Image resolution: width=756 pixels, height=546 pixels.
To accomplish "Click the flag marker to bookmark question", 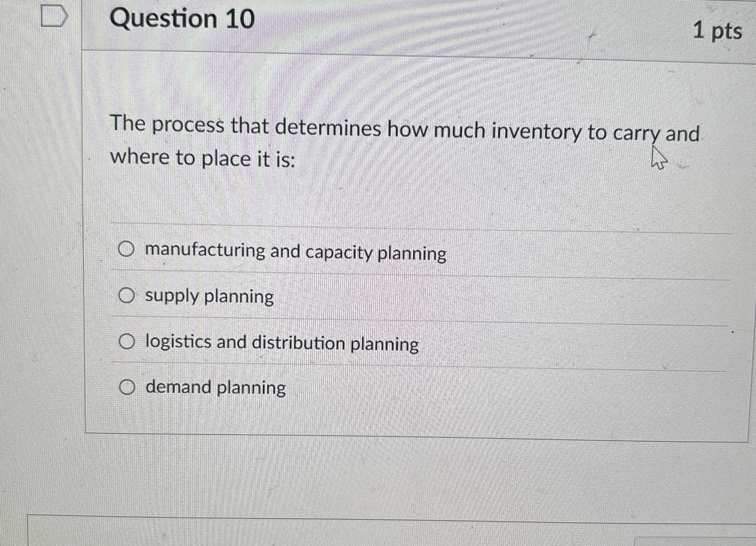I will point(53,16).
